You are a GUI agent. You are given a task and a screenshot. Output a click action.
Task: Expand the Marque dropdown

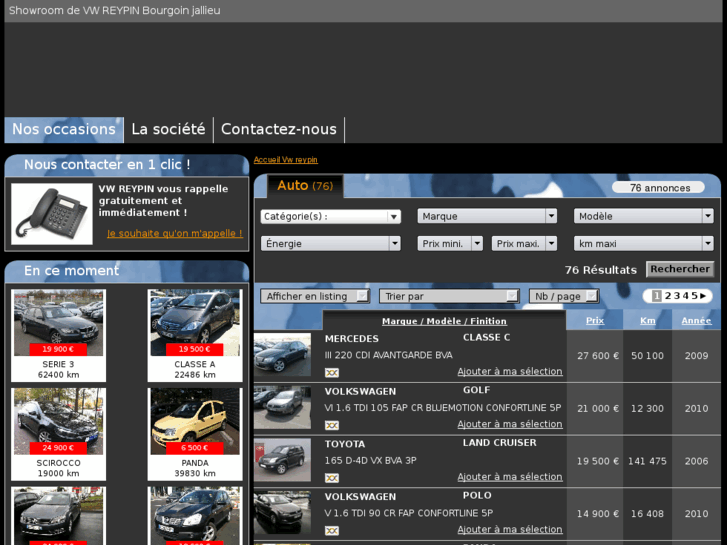click(x=487, y=216)
